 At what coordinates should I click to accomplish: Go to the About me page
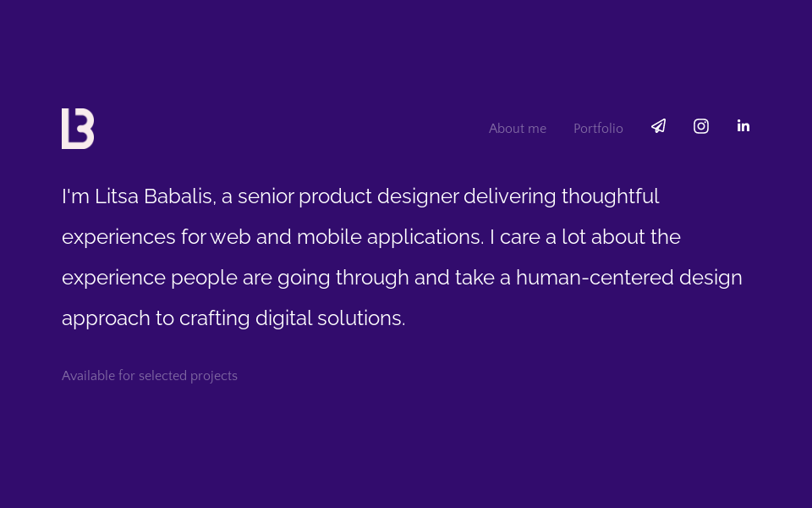tap(518, 129)
